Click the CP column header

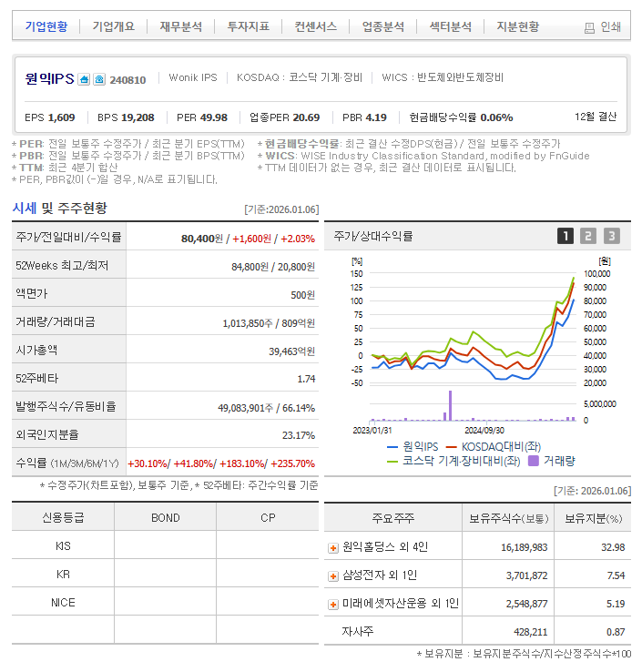(268, 518)
